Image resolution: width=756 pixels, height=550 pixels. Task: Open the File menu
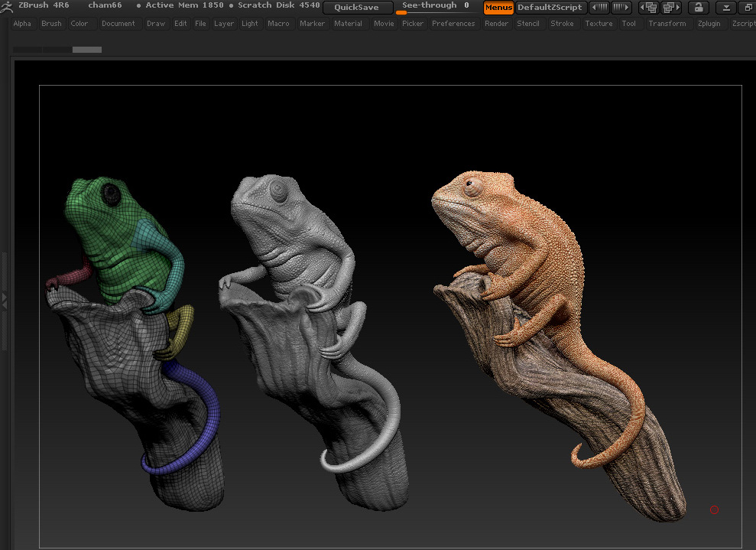pos(200,23)
